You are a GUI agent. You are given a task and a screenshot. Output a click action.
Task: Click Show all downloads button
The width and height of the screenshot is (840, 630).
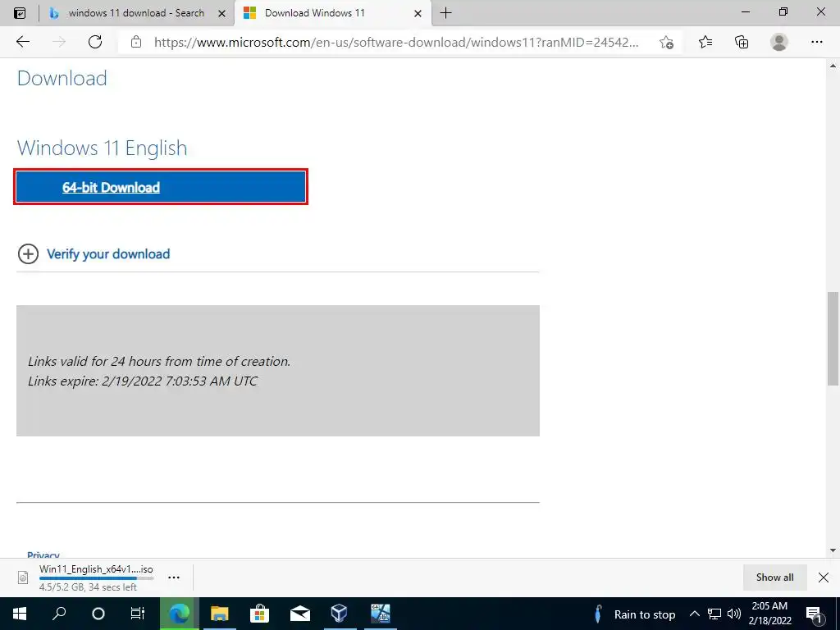(774, 577)
